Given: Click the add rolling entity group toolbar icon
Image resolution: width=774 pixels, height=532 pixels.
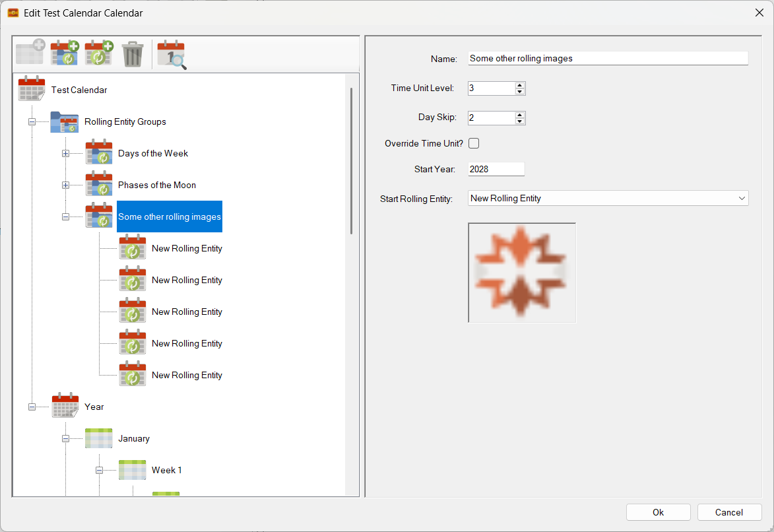Looking at the screenshot, I should (x=65, y=54).
